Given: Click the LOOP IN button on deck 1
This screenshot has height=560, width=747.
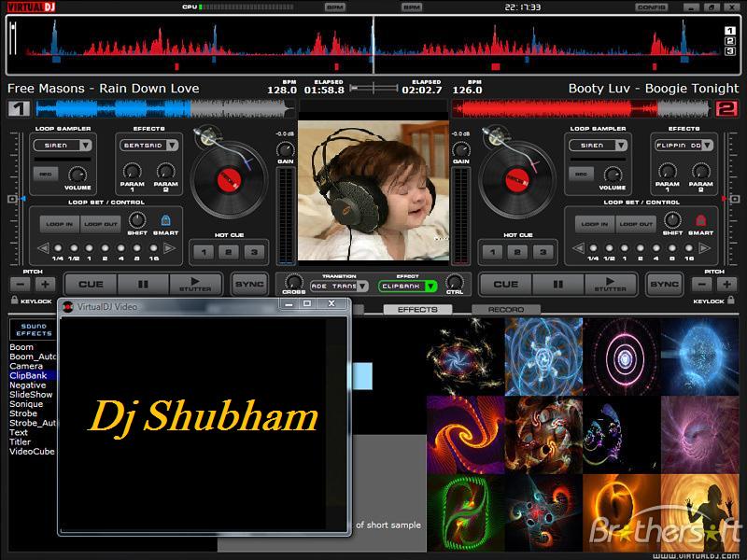Looking at the screenshot, I should point(60,223).
